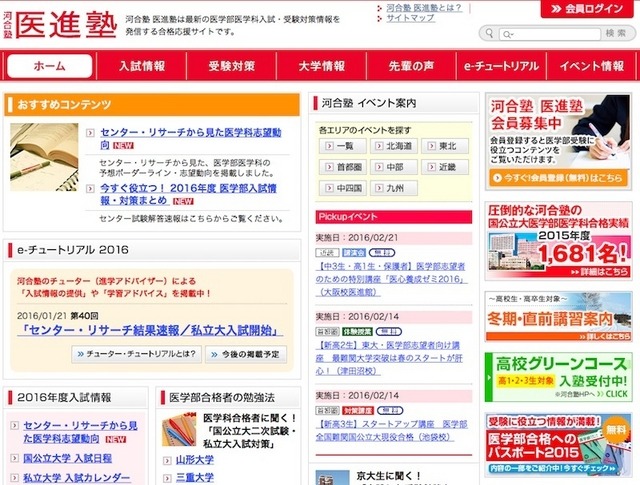Click 医学科合格者に聞く！ heading text
The height and width of the screenshot is (485, 640).
pyautogui.click(x=250, y=418)
